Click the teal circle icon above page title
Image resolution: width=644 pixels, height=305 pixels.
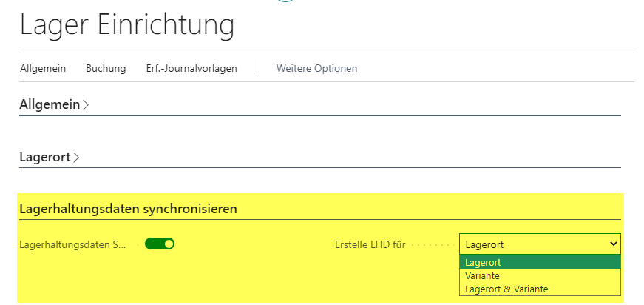(285, 1)
